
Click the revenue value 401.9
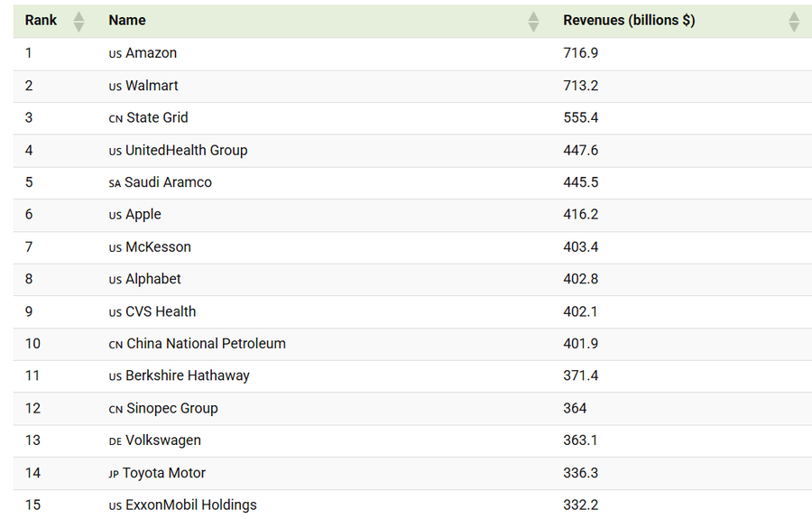click(x=580, y=343)
